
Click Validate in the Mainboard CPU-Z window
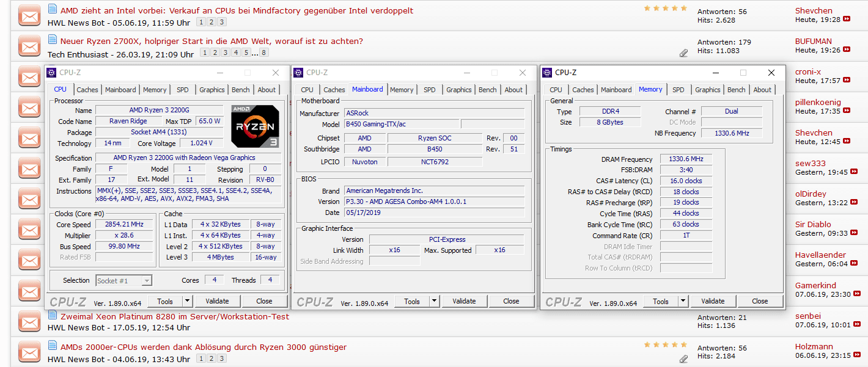click(464, 301)
